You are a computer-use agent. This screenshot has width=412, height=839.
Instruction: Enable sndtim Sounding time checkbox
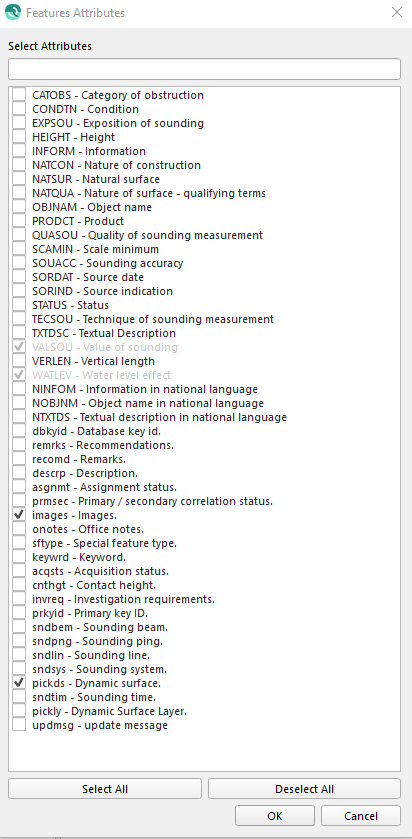pos(19,697)
